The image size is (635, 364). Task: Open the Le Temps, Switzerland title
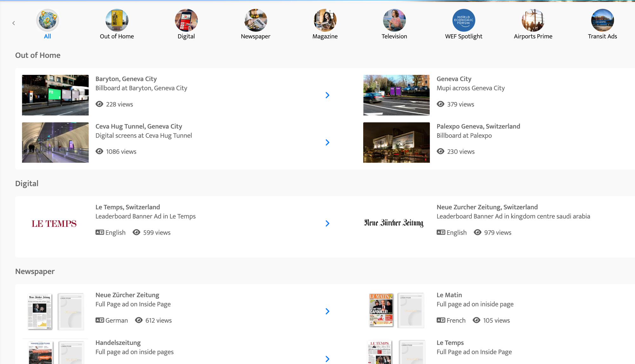click(x=128, y=207)
